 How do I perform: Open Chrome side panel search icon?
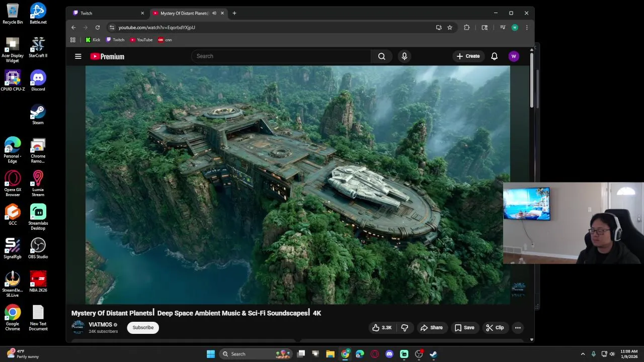pos(485,28)
